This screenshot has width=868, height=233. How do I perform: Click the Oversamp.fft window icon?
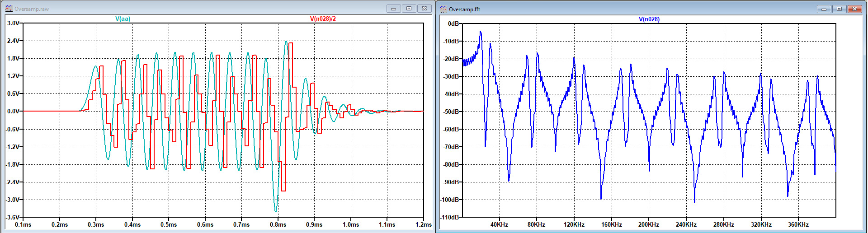[x=443, y=9]
